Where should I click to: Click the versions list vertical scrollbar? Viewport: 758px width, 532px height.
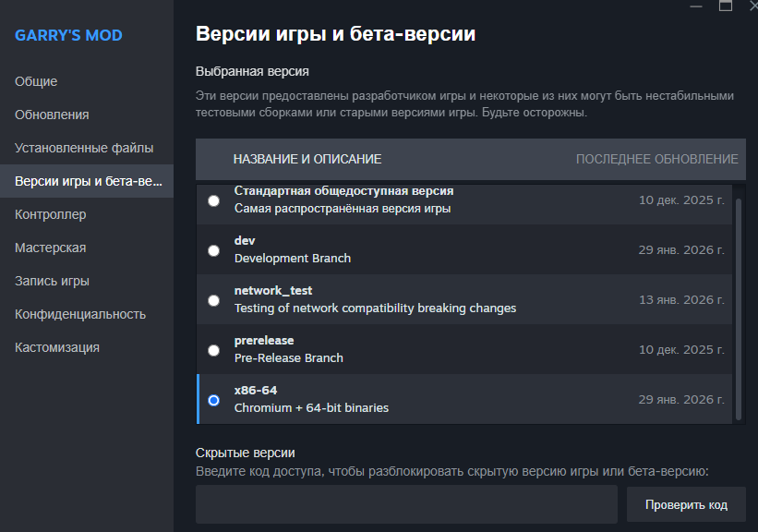click(x=738, y=305)
